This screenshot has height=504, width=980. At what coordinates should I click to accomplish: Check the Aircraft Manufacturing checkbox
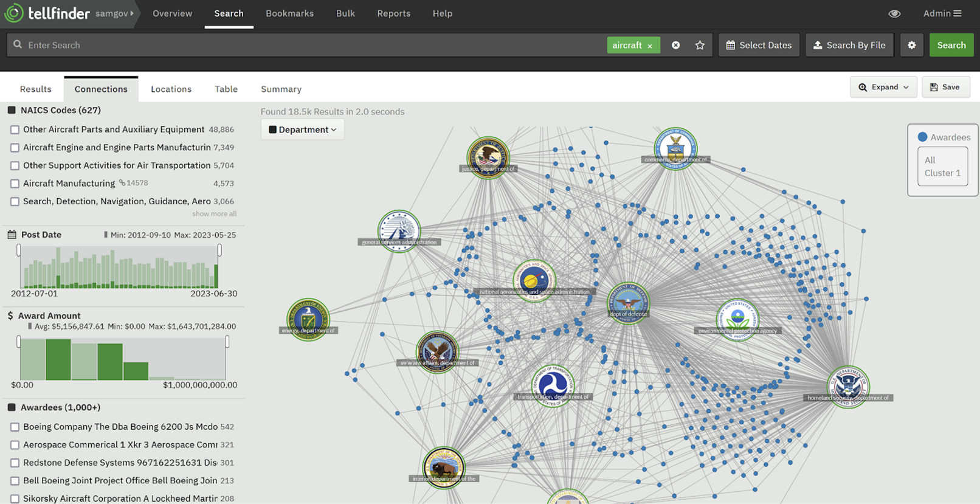pos(15,184)
